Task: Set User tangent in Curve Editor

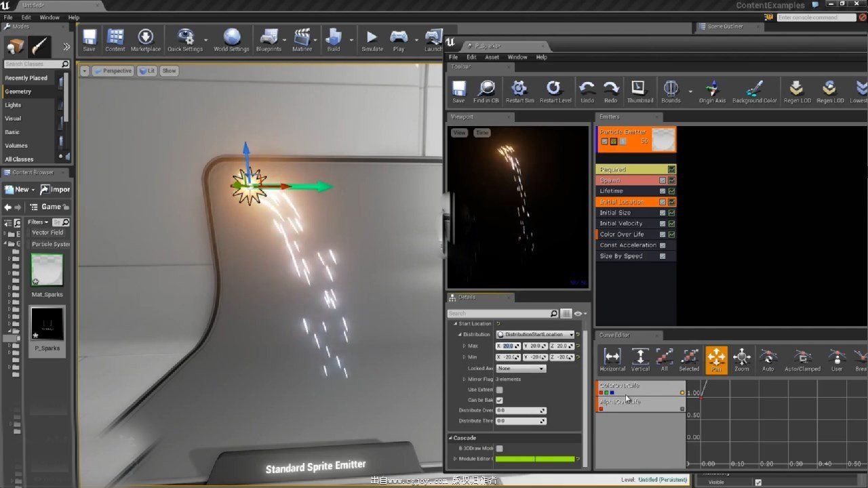Action: coord(837,360)
